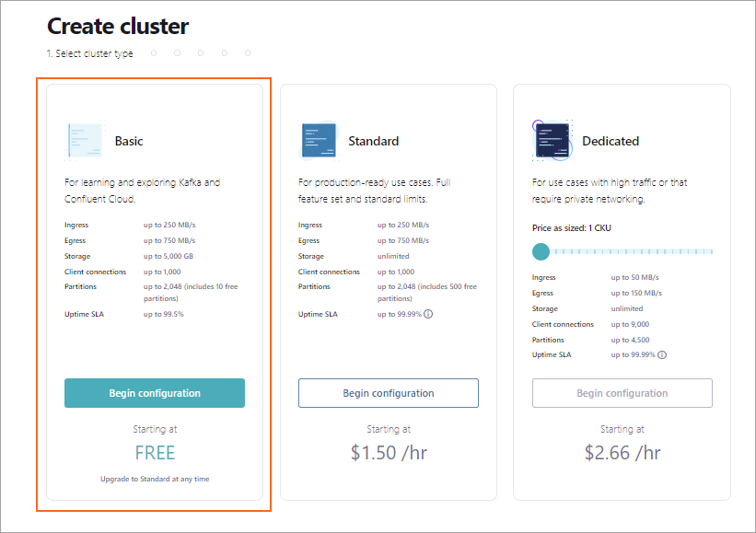Image resolution: width=756 pixels, height=533 pixels.
Task: Click Basic partitions 'includes 10 free' text
Action: (212, 286)
